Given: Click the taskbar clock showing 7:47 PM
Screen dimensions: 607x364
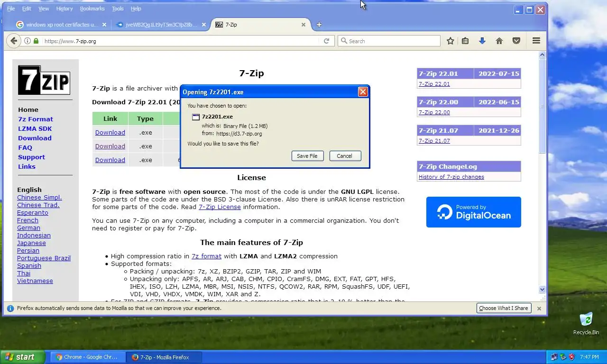Looking at the screenshot, I should [589, 357].
